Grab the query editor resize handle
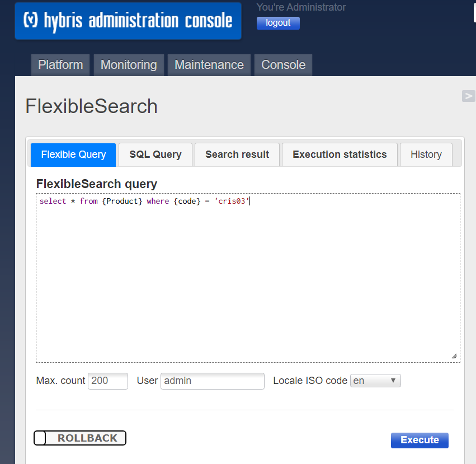The height and width of the screenshot is (464, 476). [x=454, y=356]
